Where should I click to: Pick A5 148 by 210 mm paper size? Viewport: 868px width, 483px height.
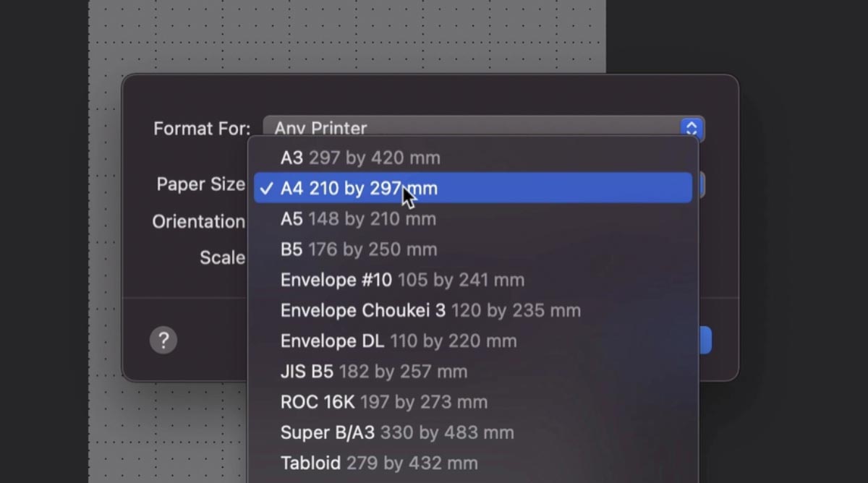[358, 218]
